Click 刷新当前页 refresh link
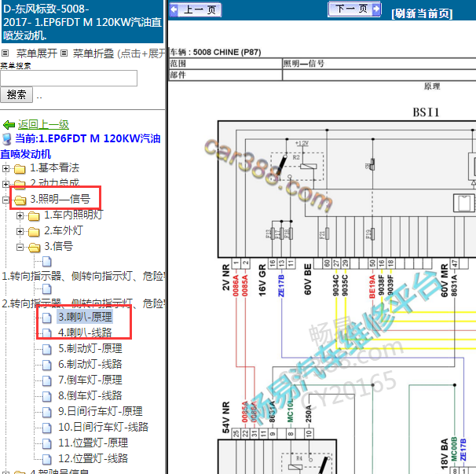The height and width of the screenshot is (474, 476). coord(422,13)
